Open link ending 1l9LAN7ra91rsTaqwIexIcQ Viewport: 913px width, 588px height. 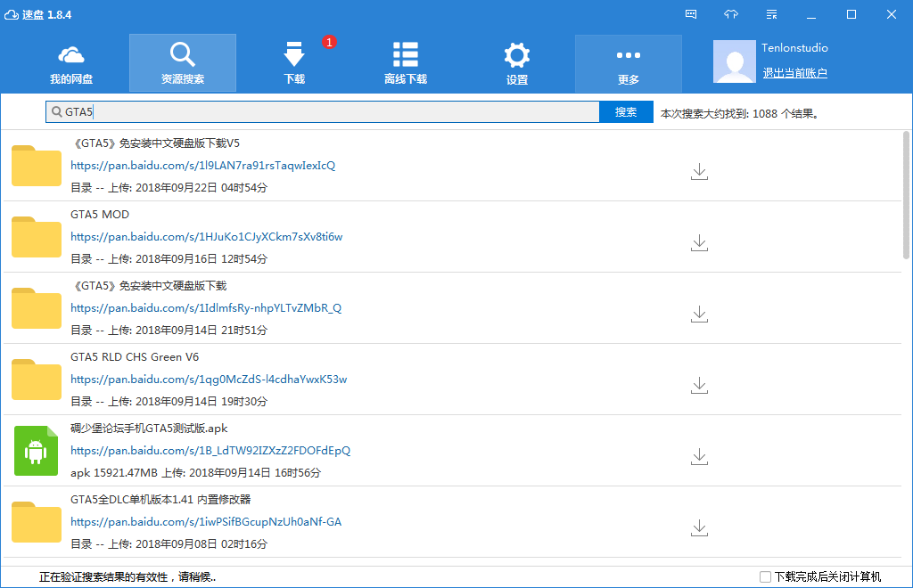[x=202, y=165]
